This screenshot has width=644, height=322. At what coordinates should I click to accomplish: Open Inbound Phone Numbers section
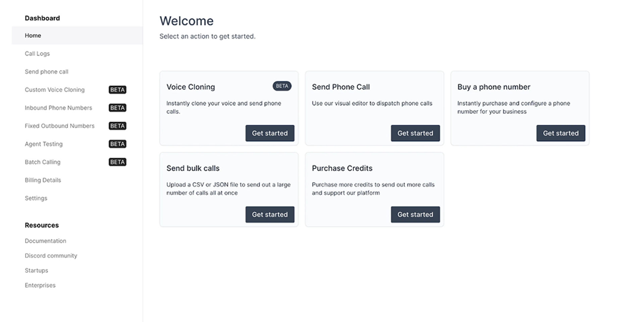[58, 108]
